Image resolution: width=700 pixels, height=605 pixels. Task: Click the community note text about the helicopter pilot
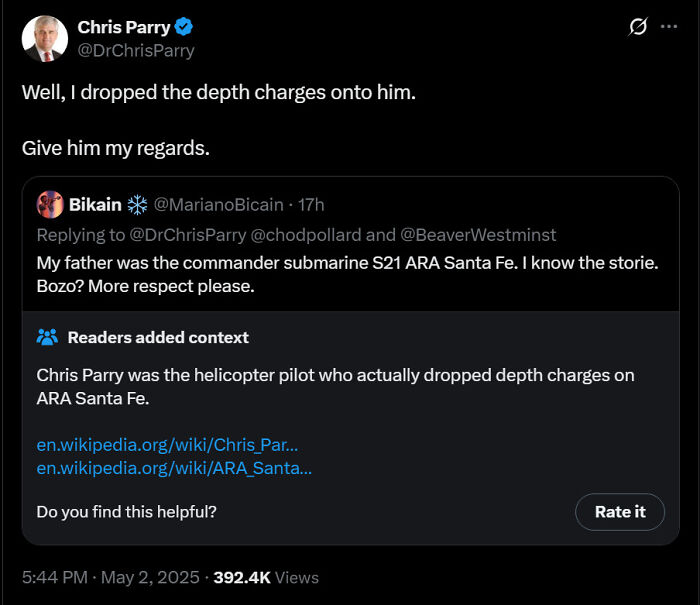[x=335, y=386]
